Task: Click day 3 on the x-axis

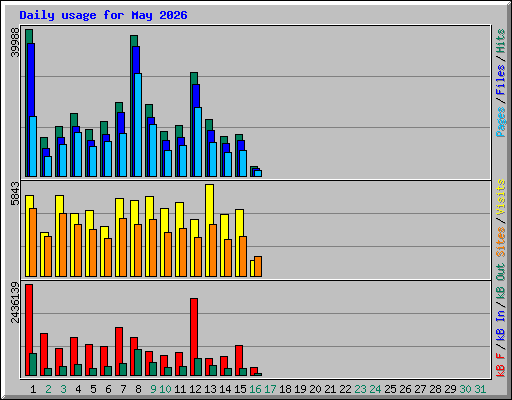Action: pyautogui.click(x=63, y=389)
